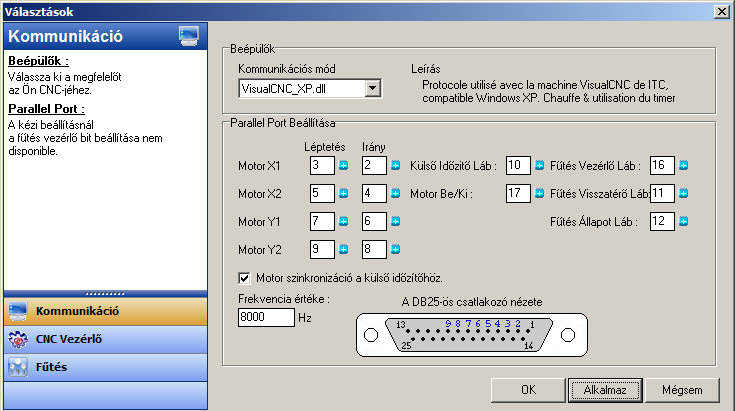Click the monitor icon in Kommunikáció header
The image size is (735, 411).
pyautogui.click(x=188, y=36)
